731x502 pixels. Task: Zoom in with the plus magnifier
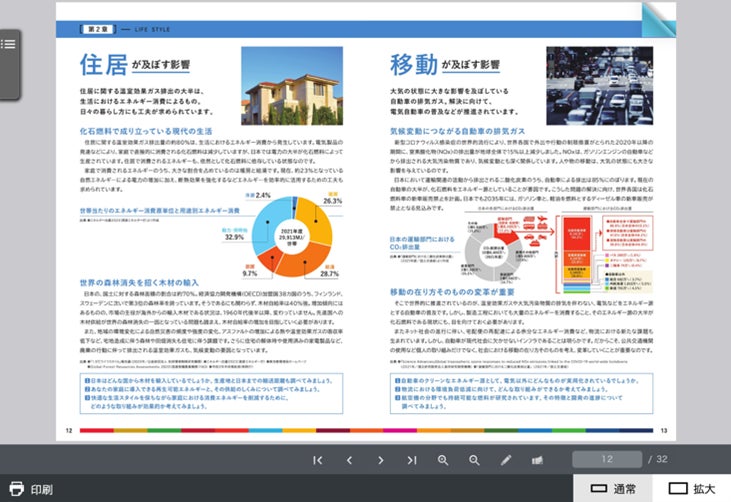pos(443,460)
